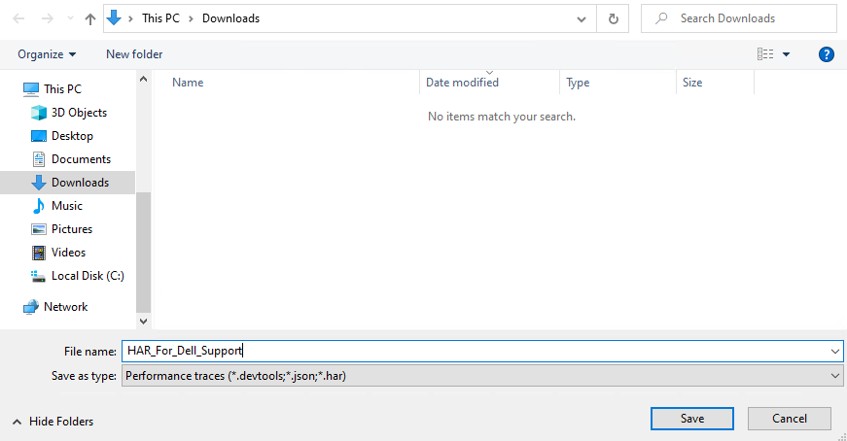This screenshot has height=441, width=847.
Task: Click the Downloads arrow icon in sidebar
Action: (38, 182)
